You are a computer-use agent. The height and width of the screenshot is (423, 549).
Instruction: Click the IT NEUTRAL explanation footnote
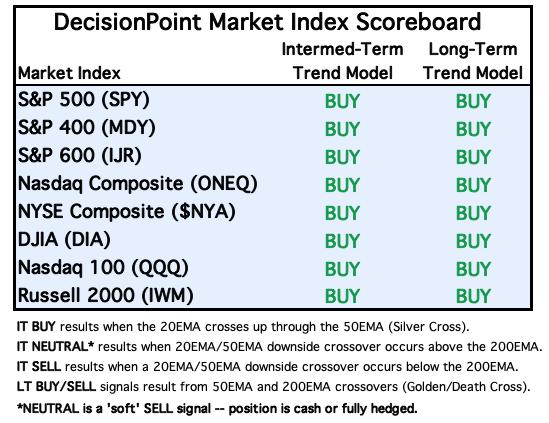(279, 347)
